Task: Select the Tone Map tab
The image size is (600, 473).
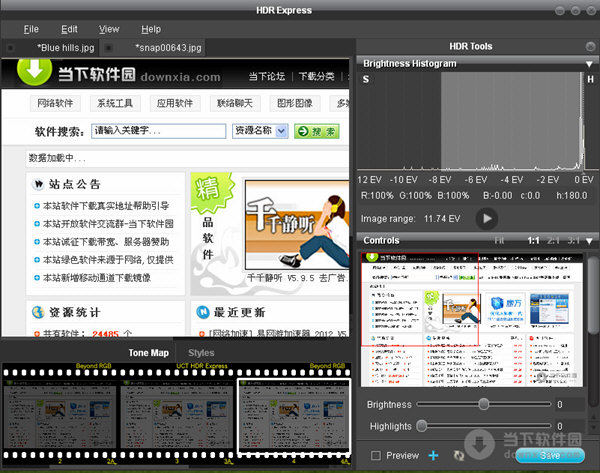Action: click(x=148, y=353)
